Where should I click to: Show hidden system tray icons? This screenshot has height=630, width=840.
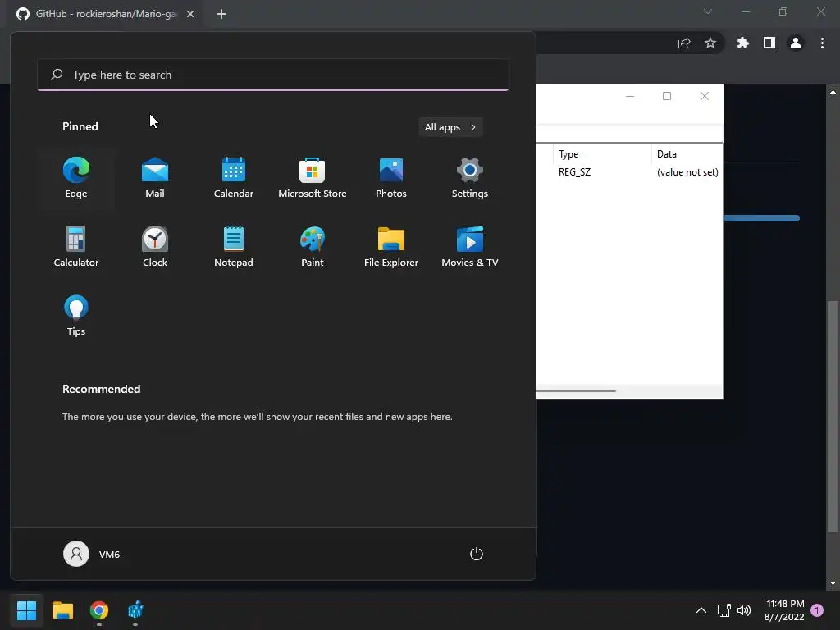point(701,610)
